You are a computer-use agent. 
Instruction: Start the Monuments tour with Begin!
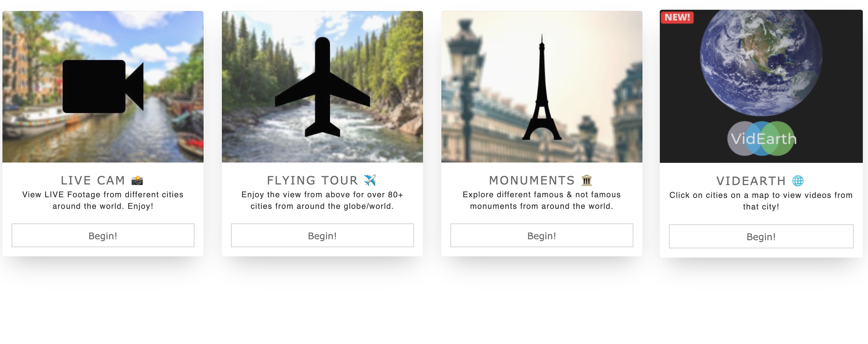542,236
